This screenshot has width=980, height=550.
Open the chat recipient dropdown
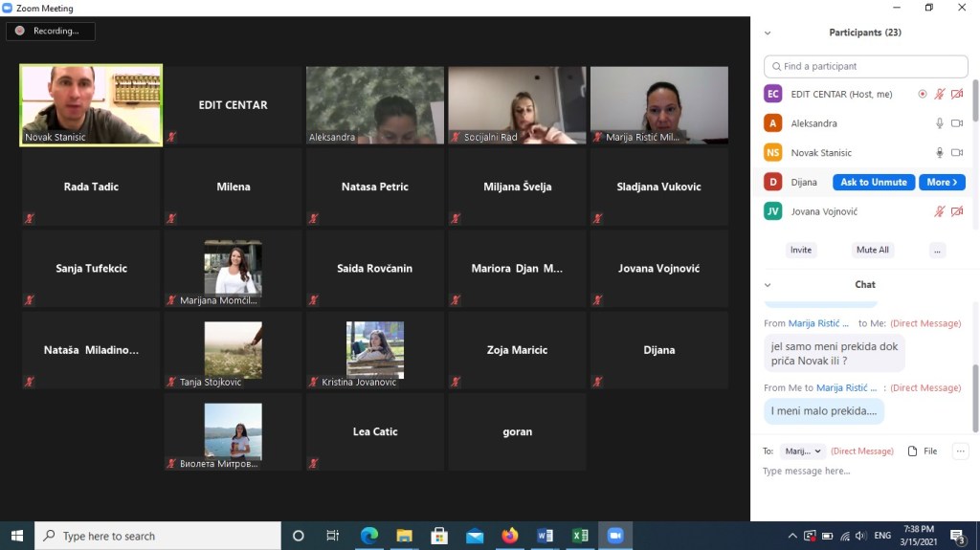point(802,451)
